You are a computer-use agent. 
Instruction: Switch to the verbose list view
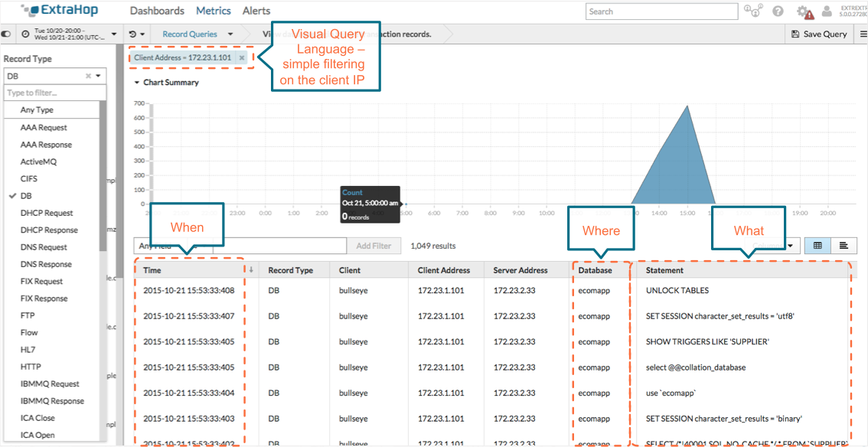(x=844, y=245)
